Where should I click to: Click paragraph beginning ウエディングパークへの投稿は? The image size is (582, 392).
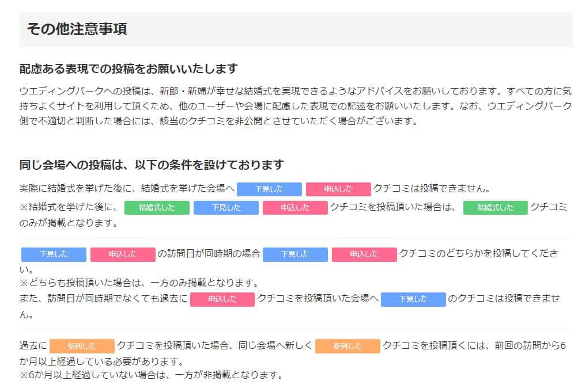[x=296, y=106]
